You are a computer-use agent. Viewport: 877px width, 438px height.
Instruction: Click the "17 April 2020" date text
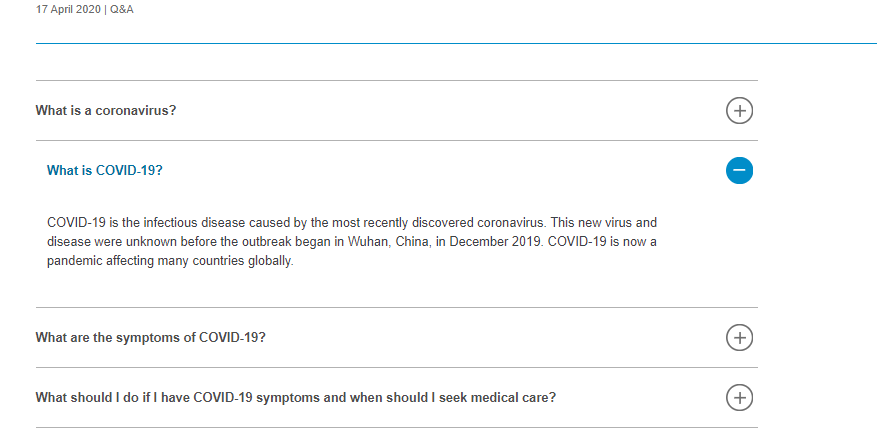(x=68, y=10)
